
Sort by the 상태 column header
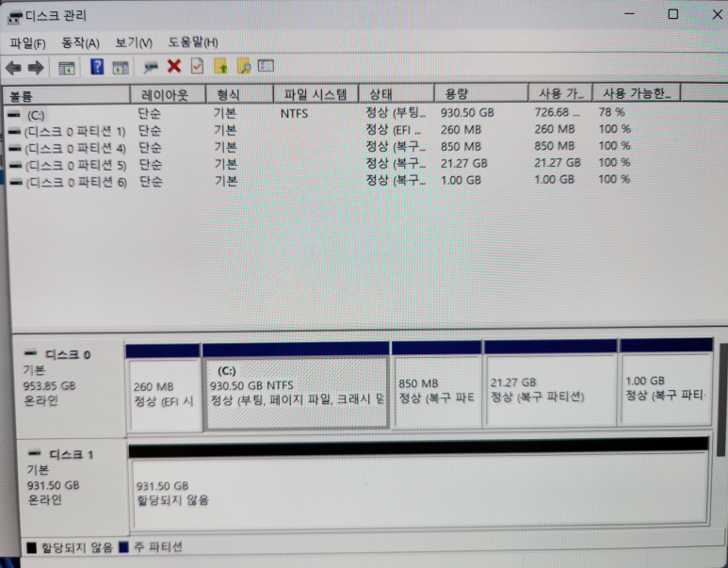[396, 94]
